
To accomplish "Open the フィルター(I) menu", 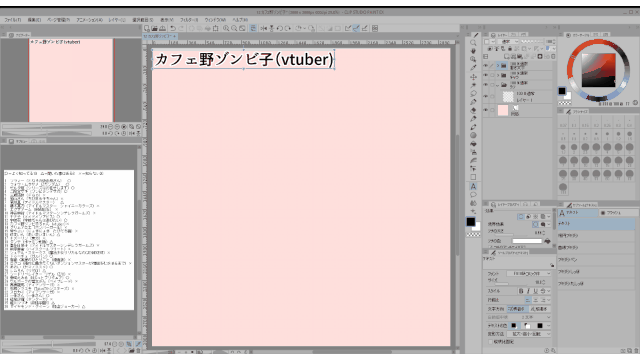I will click(189, 20).
